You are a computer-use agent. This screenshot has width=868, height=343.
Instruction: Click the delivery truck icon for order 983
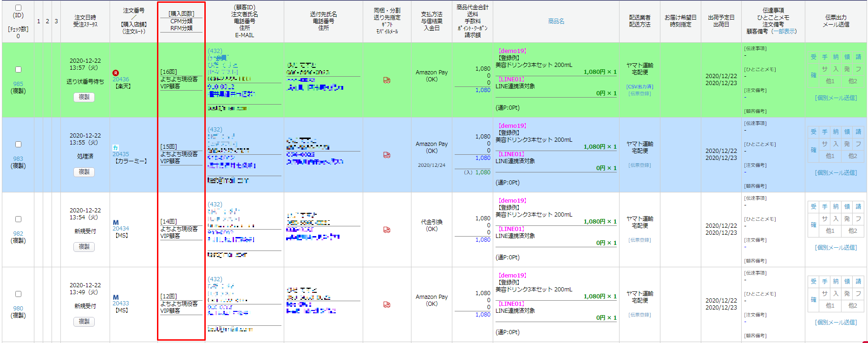point(386,155)
